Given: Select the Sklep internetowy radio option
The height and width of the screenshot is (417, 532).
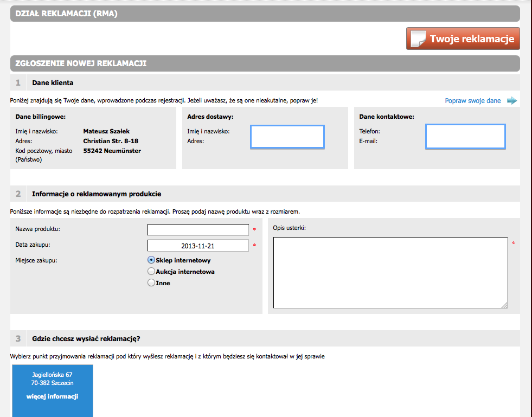Looking at the screenshot, I should 152,260.
